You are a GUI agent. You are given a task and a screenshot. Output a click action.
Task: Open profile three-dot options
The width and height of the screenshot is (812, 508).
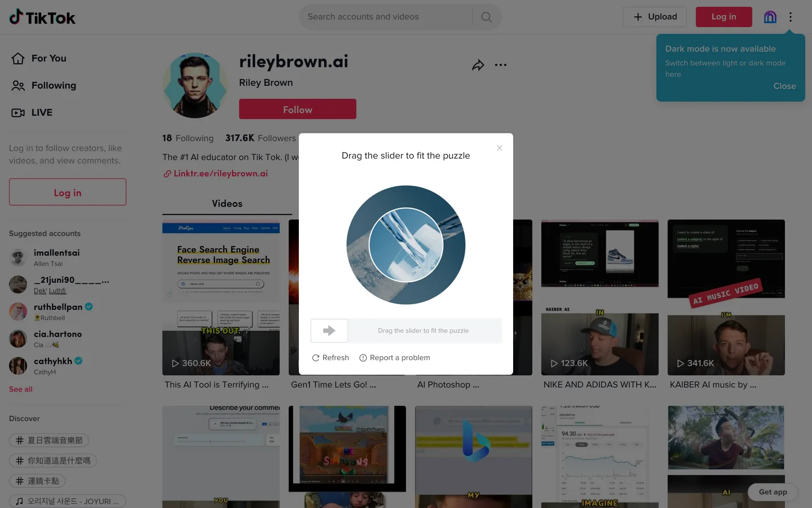pos(501,65)
